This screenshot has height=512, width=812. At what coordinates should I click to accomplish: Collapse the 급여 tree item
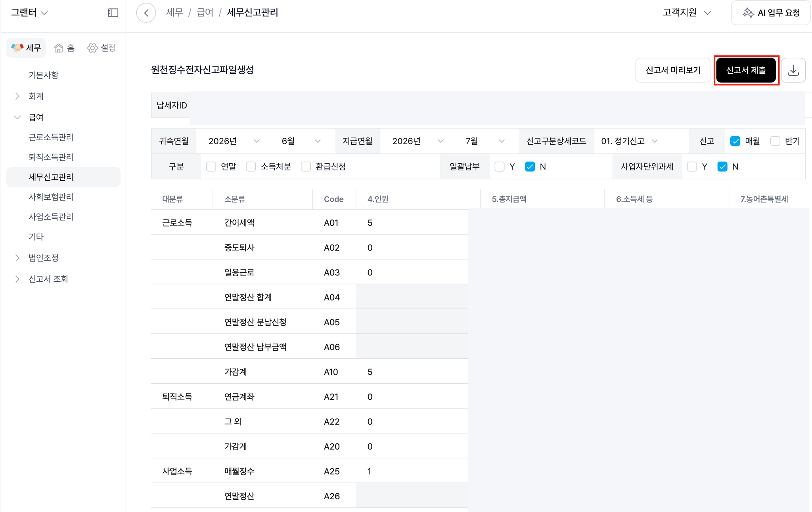[x=17, y=117]
